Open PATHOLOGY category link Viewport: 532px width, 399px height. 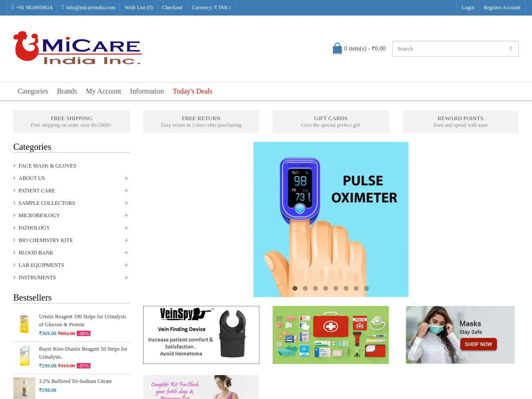tap(34, 228)
